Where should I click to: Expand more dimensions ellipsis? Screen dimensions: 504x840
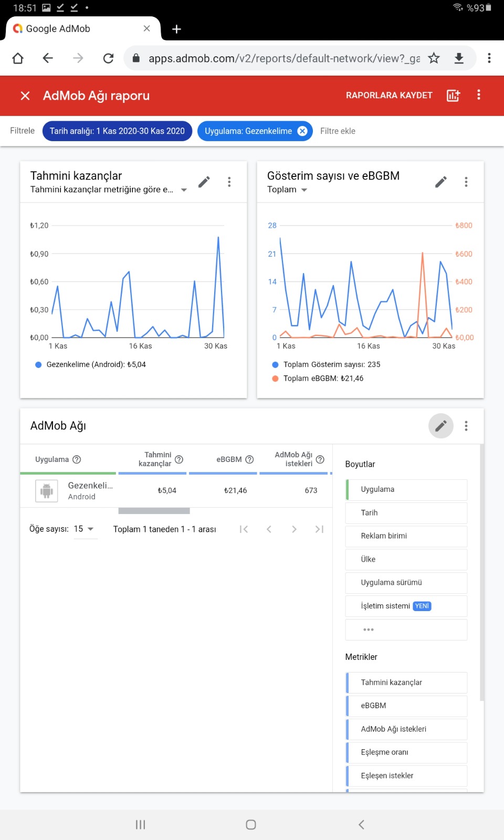pyautogui.click(x=406, y=629)
